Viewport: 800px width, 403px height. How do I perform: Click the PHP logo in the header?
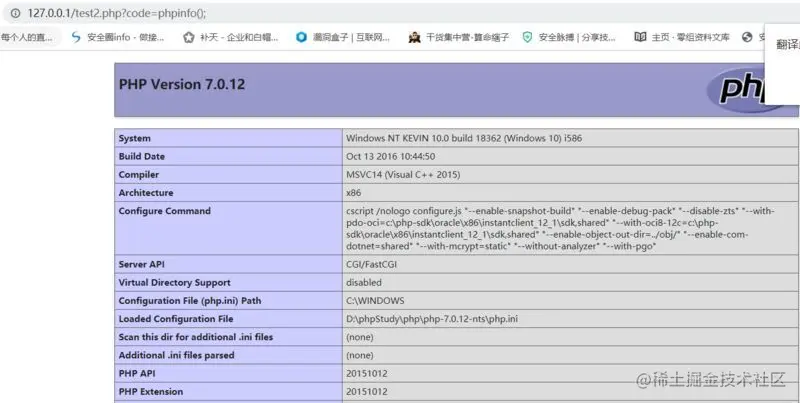pos(735,89)
